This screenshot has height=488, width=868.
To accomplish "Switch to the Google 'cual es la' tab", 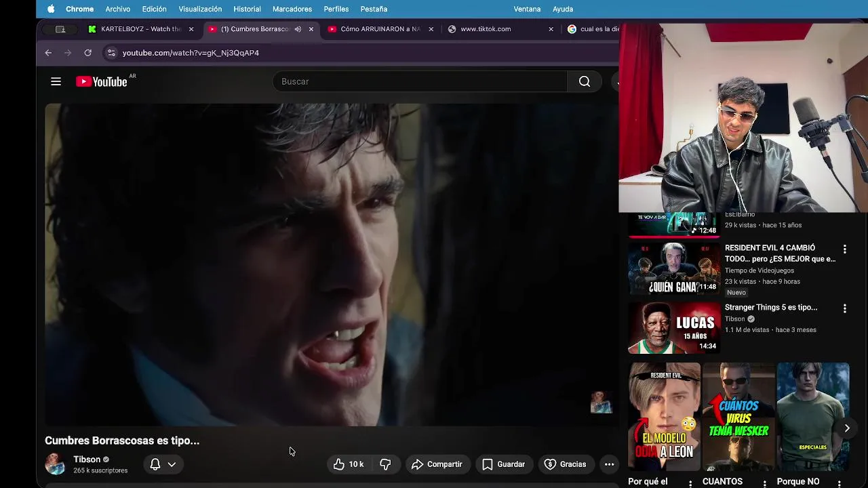I will tap(593, 29).
